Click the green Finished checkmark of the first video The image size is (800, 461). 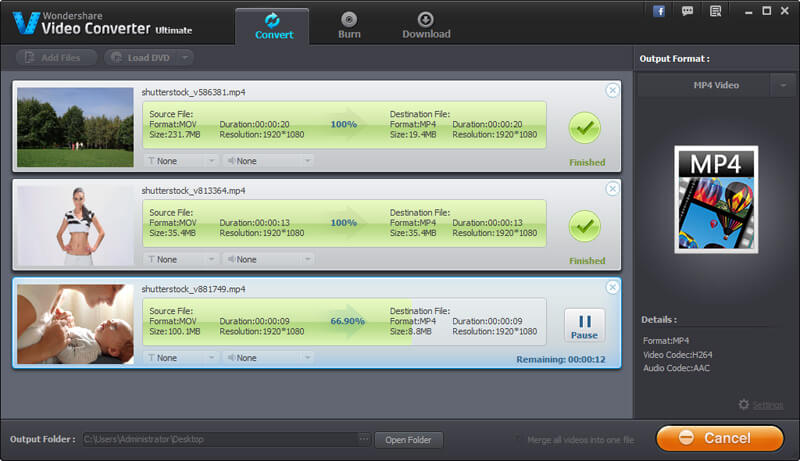pos(585,127)
